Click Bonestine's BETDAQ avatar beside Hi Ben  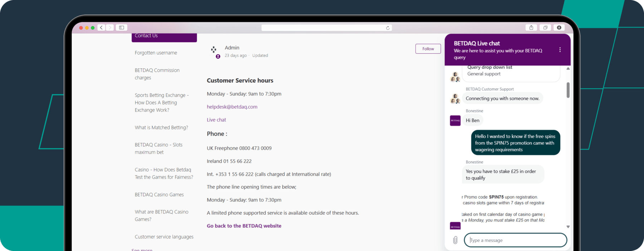click(455, 120)
